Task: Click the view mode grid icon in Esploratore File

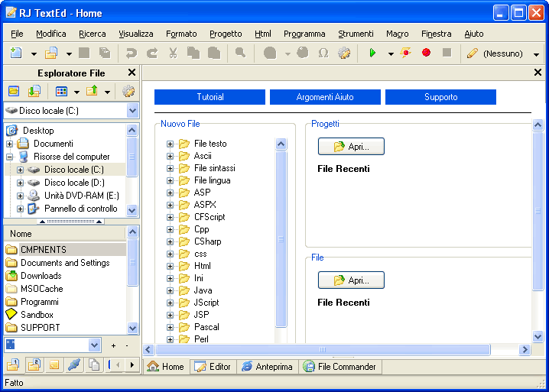Action: pos(61,92)
